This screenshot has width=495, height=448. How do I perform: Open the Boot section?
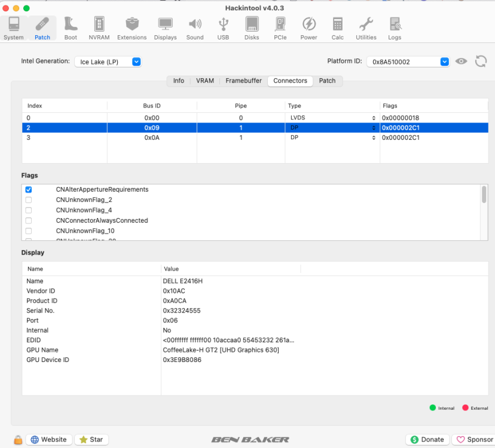[71, 29]
